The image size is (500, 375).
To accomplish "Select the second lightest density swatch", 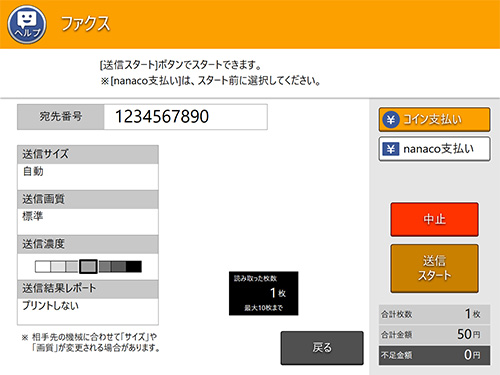I will coord(58,267).
